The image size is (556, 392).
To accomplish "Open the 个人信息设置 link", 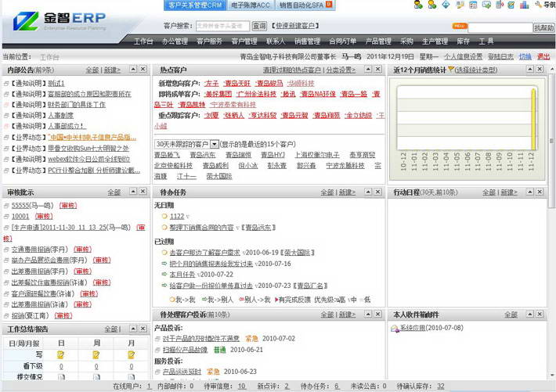I will coord(463,56).
